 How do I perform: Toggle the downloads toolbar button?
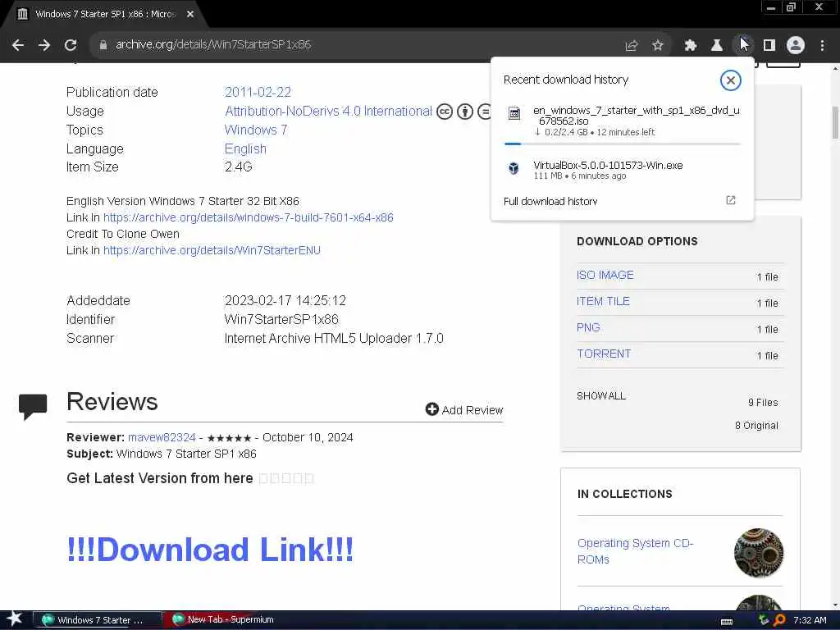pos(743,46)
